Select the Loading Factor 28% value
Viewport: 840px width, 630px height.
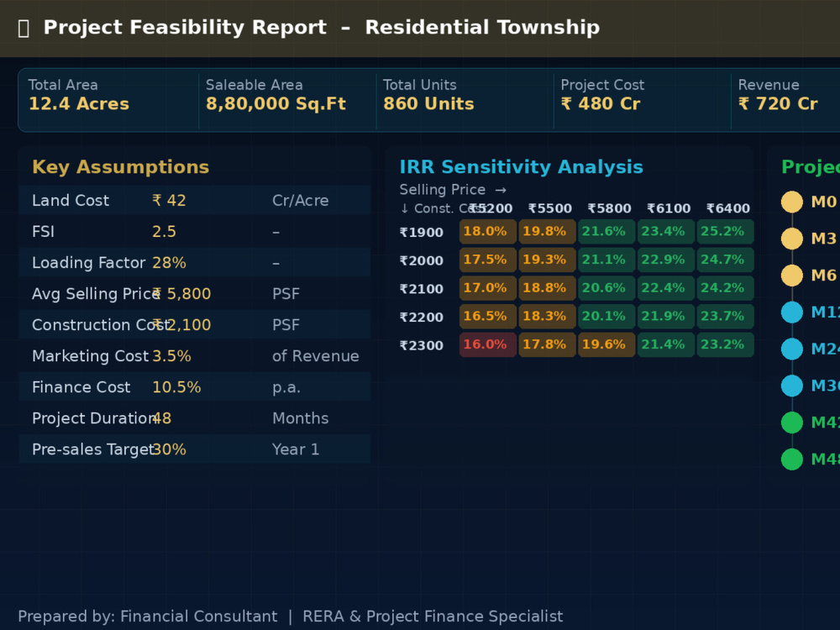pyautogui.click(x=170, y=262)
